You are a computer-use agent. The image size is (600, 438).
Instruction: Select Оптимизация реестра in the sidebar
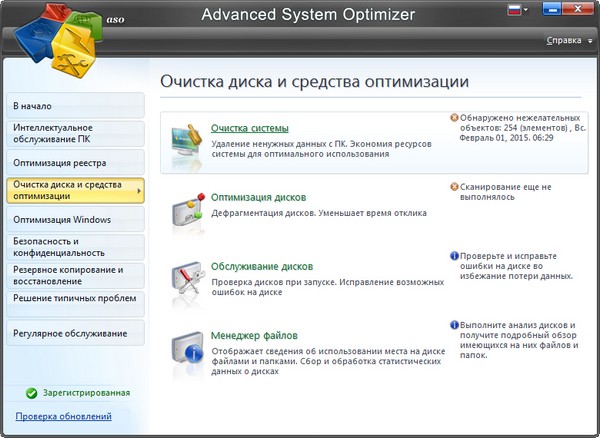pos(60,162)
